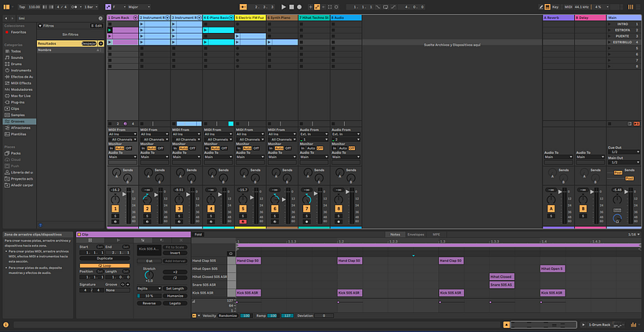Open Plug-Ins in the browser sidebar
The height and width of the screenshot is (332, 644).
click(x=17, y=101)
